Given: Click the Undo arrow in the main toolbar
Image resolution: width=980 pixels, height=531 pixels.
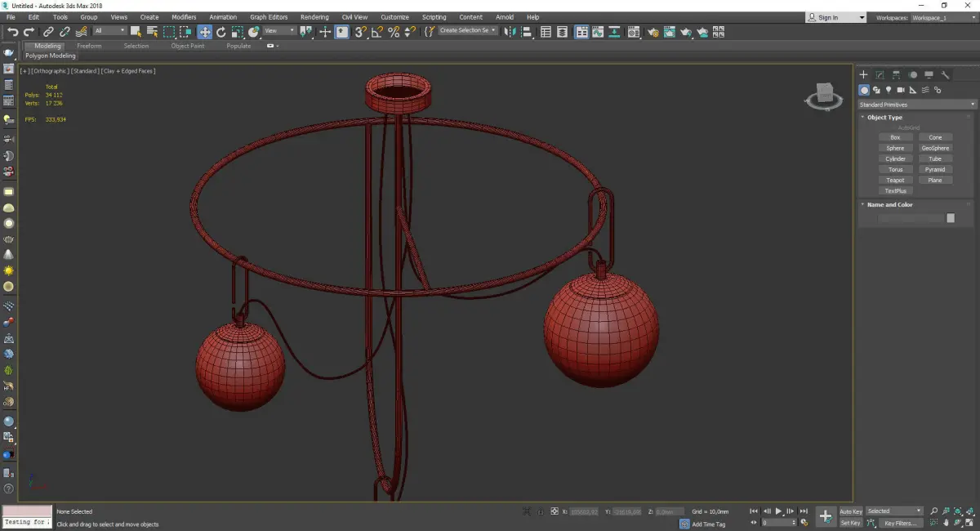Looking at the screenshot, I should point(11,32).
